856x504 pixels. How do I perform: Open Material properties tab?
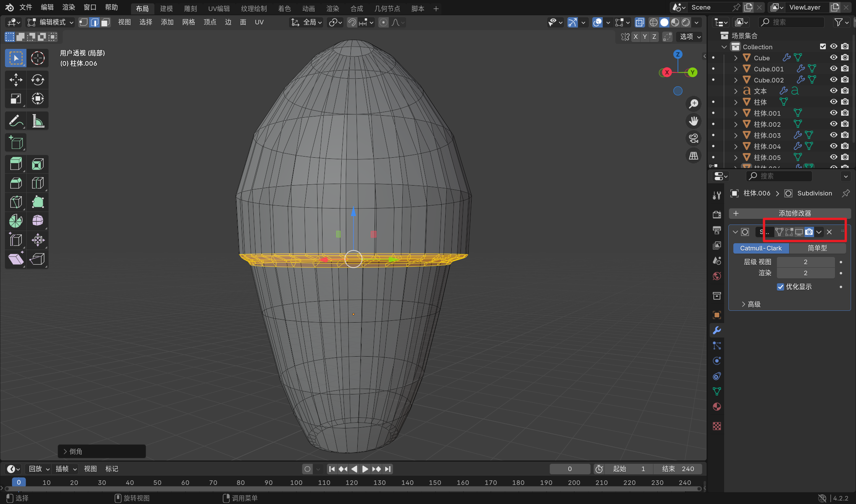tap(717, 407)
